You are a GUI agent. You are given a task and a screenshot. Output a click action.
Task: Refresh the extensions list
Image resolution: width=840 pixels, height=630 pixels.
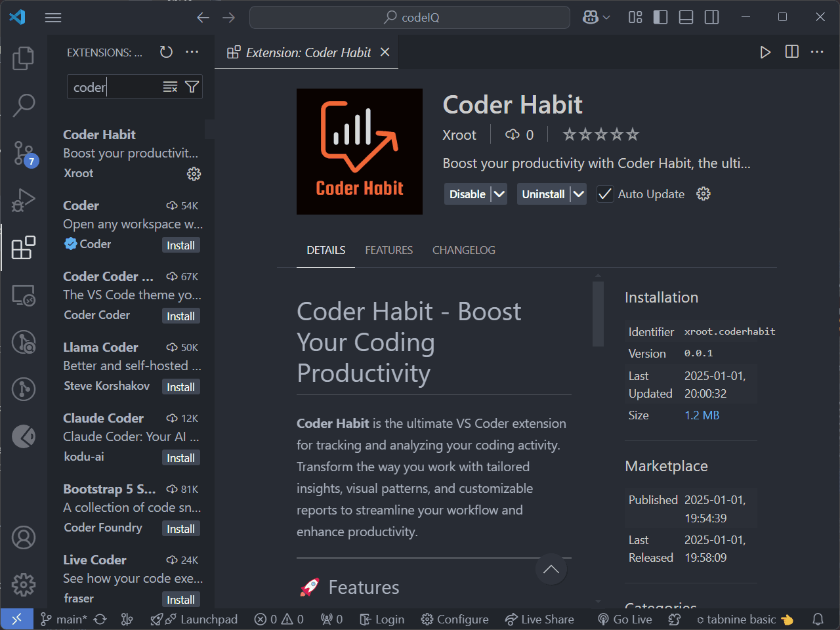[x=166, y=52]
